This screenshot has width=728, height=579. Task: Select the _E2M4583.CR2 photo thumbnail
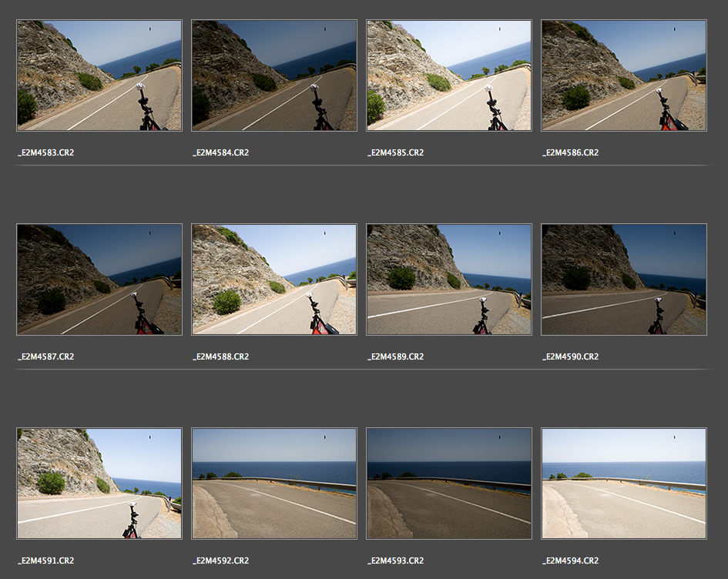tap(99, 75)
